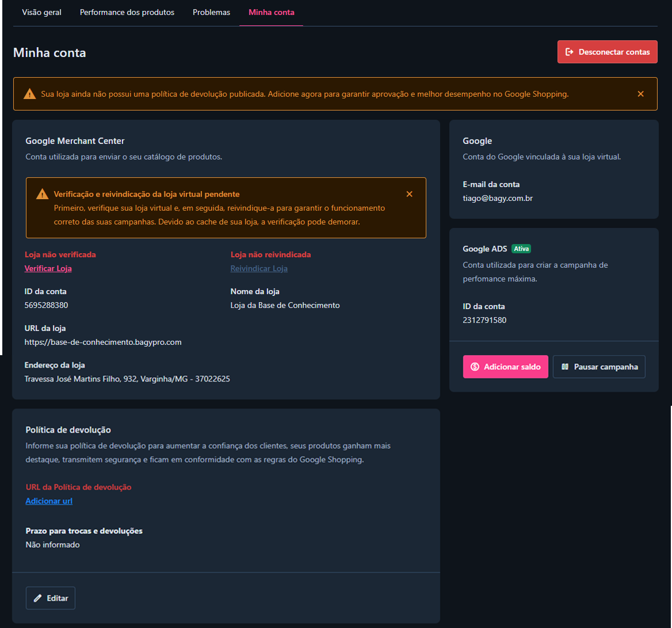
Task: Open the Visão geral tab
Action: (x=41, y=13)
